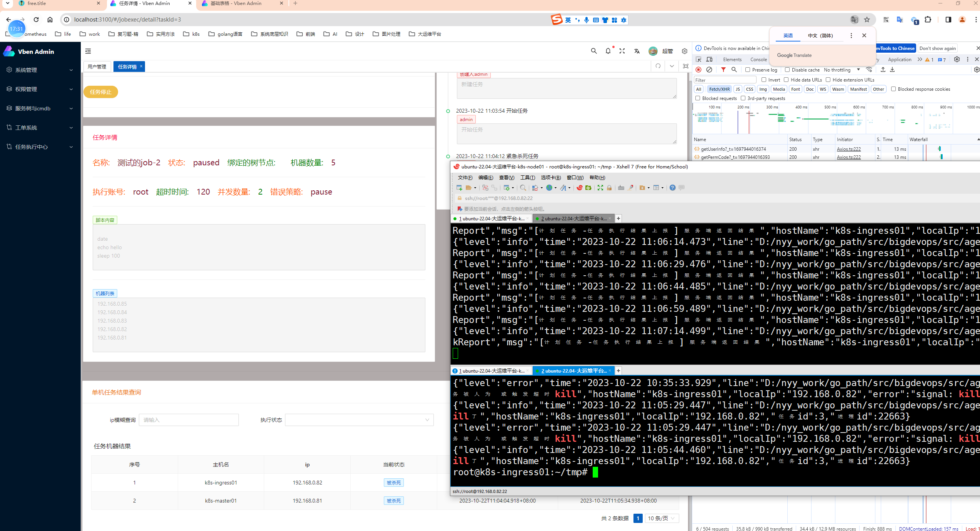
Task: Collapse the sidebar with the menu fold icon
Action: pos(88,51)
